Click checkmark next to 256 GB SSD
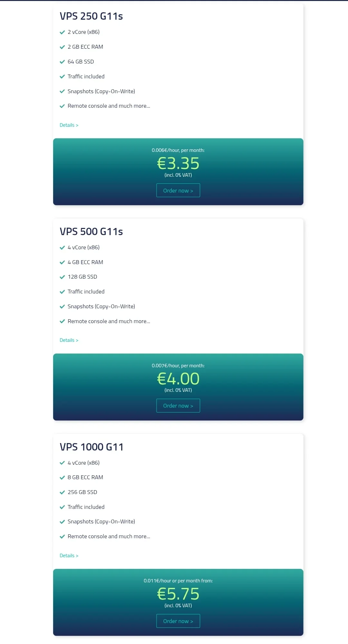 click(62, 492)
